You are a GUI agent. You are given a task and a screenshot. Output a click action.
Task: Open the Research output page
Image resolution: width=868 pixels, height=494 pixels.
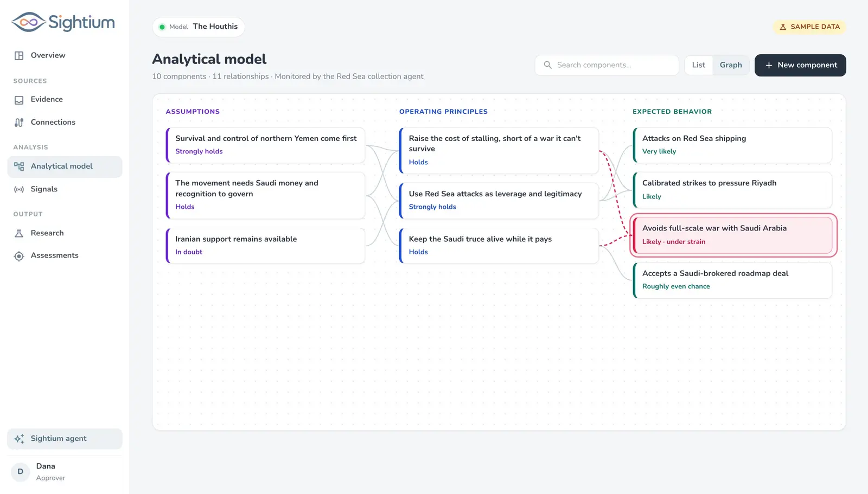(65, 233)
